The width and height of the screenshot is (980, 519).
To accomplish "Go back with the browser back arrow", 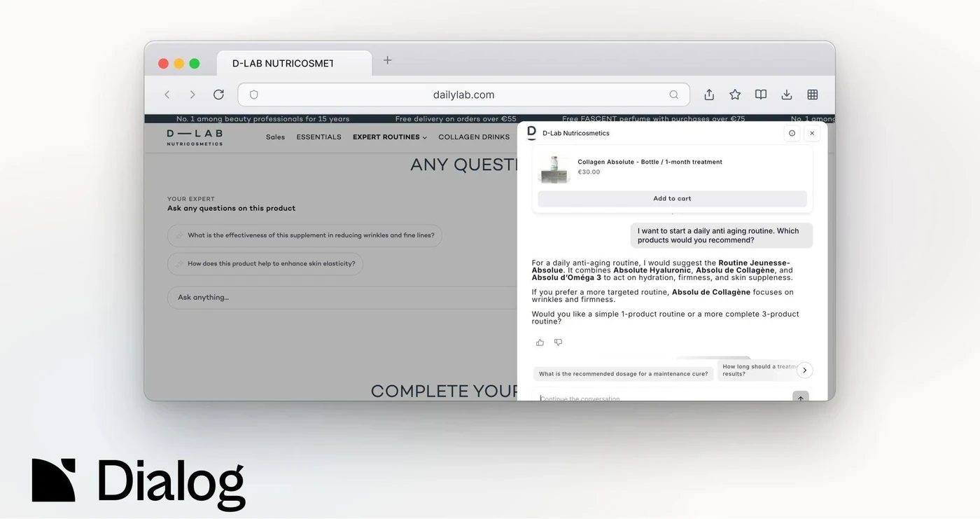I will [x=167, y=95].
